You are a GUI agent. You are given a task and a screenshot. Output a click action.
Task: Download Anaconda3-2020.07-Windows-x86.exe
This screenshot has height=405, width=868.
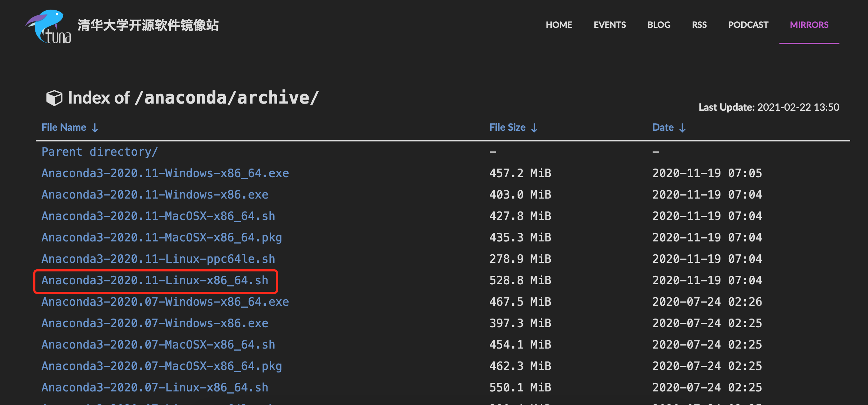click(155, 323)
